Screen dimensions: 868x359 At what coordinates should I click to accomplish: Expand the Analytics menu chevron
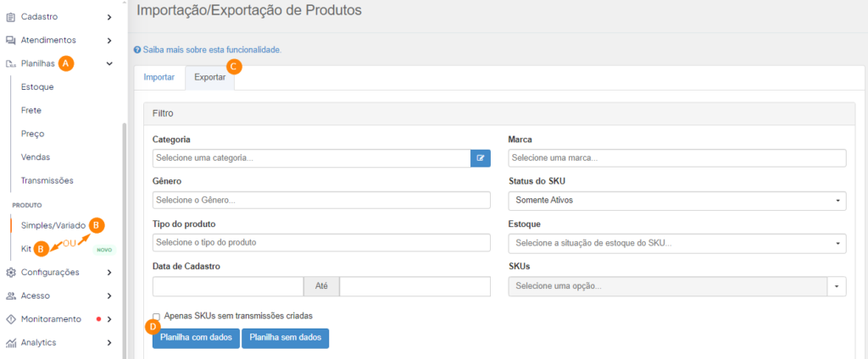pos(109,343)
